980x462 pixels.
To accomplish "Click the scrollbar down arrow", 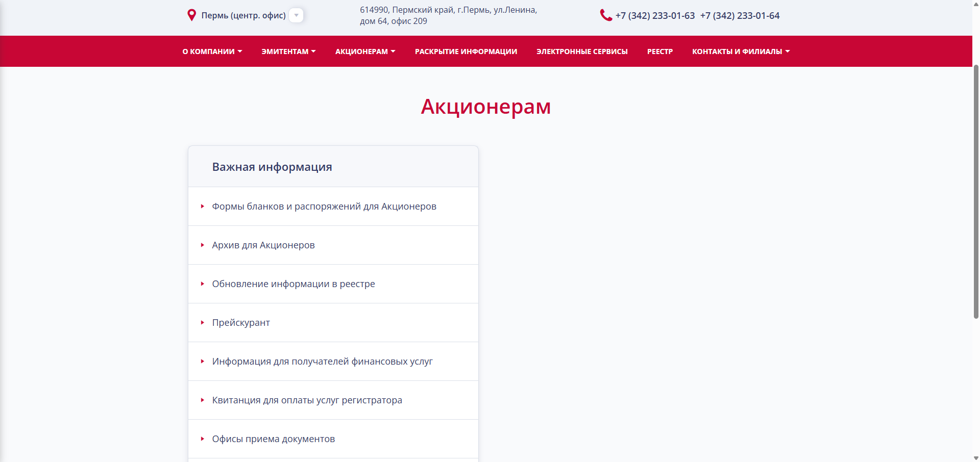I will (x=976, y=458).
